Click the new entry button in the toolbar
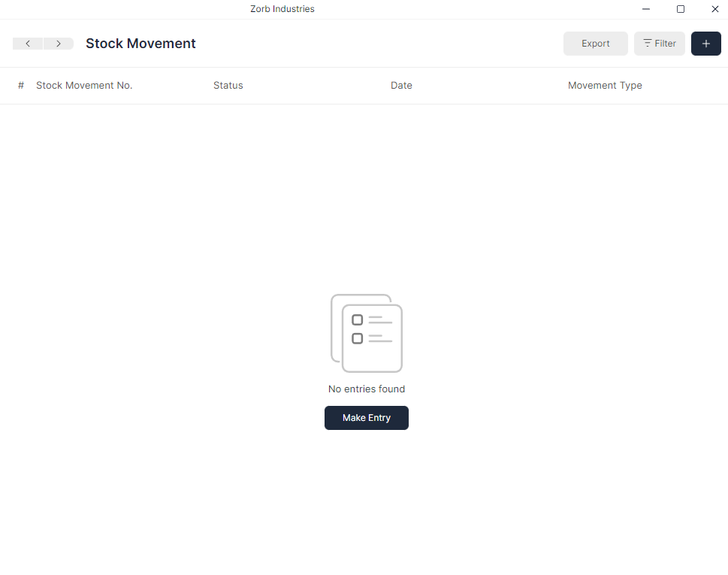728x575 pixels. pos(705,43)
